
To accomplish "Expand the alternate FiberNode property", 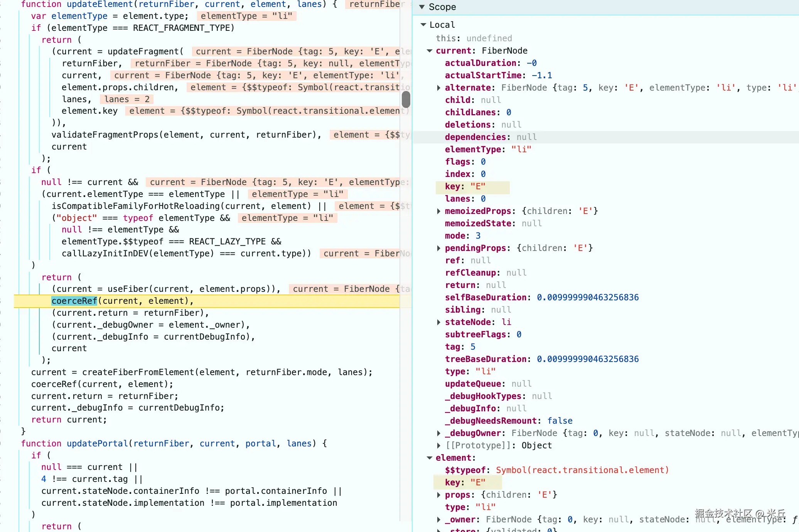I will tap(439, 88).
